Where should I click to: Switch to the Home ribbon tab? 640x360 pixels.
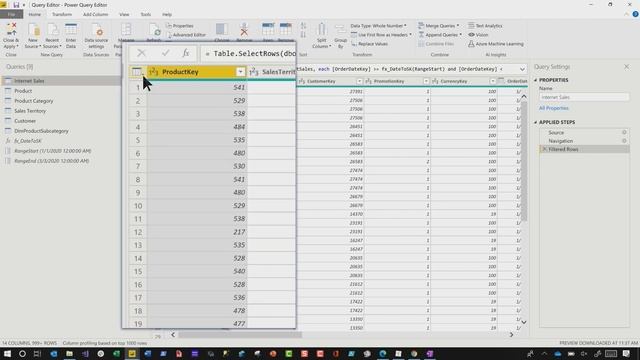[x=35, y=14]
